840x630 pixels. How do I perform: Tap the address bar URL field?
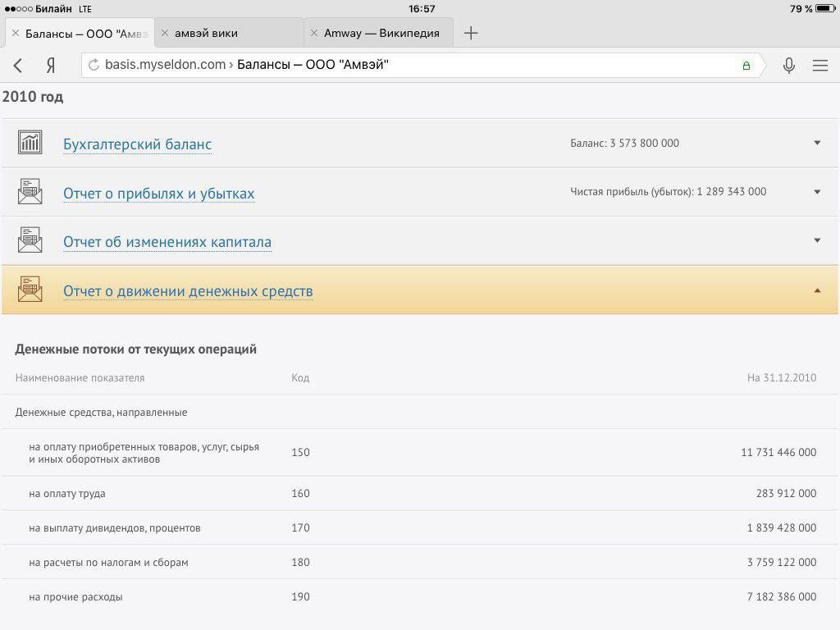click(x=410, y=65)
